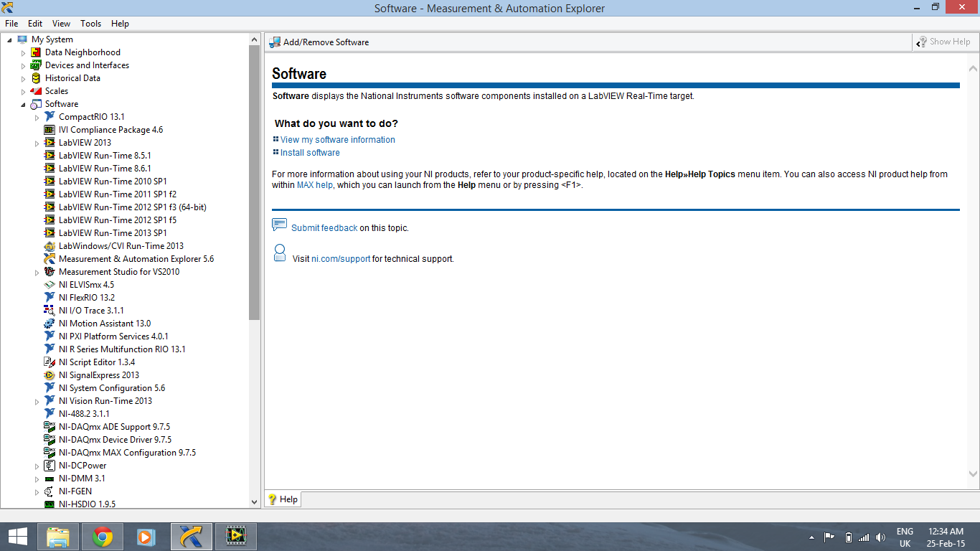
Task: Click the Software node icon
Action: pyautogui.click(x=36, y=104)
